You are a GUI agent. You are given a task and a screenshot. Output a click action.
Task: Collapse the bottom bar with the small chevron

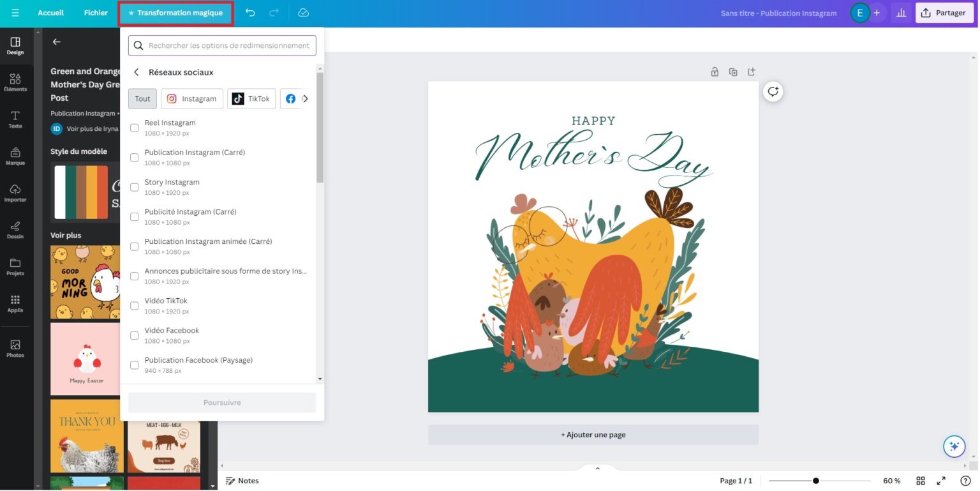597,468
